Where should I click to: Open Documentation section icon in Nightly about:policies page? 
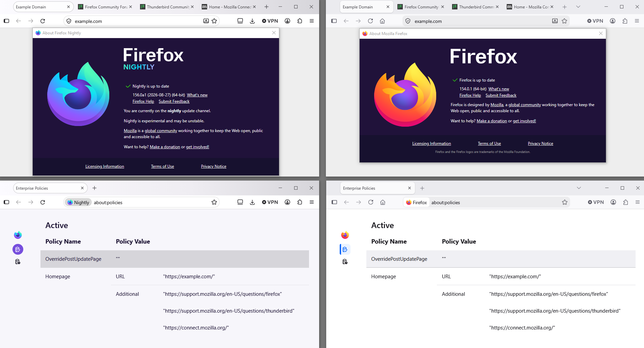tap(18, 262)
